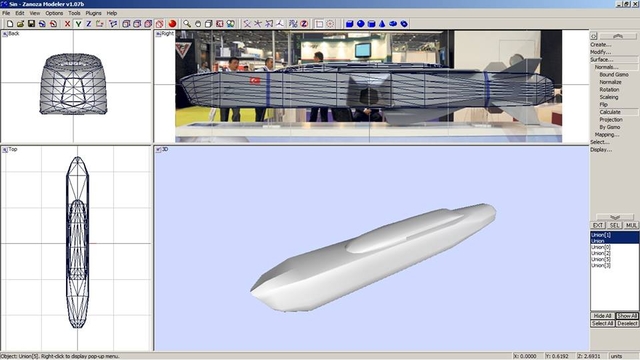Select the Zoom magnifying glass tool
This screenshot has height=360, width=640.
187,24
